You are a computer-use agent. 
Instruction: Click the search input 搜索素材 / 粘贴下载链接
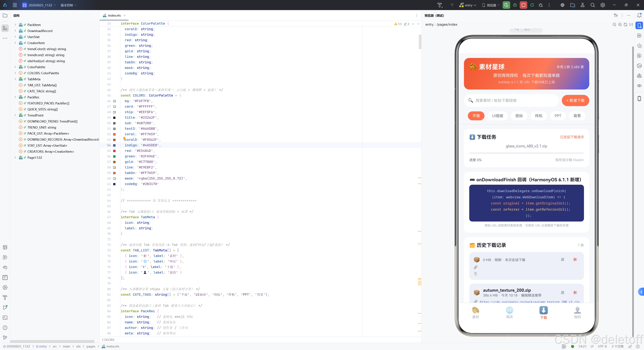(x=511, y=100)
